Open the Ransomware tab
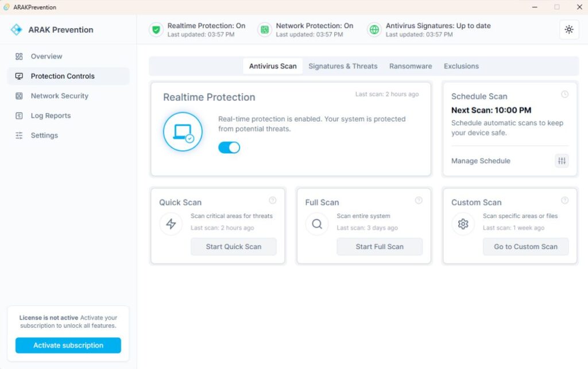The height and width of the screenshot is (369, 588). (x=411, y=66)
